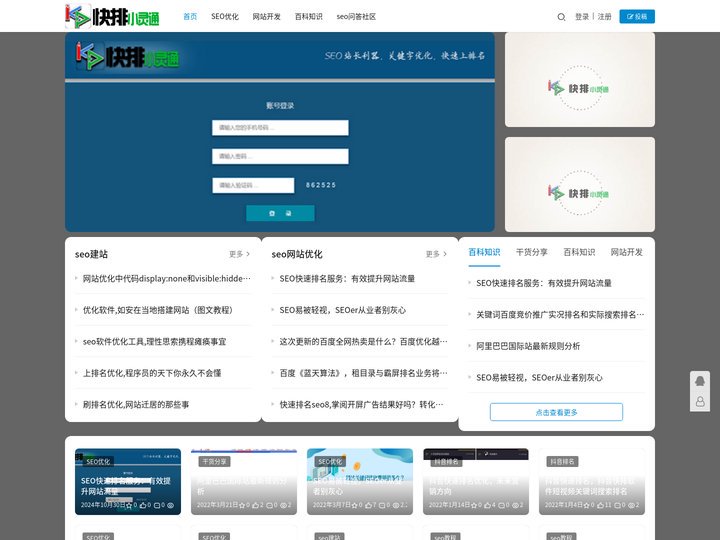The width and height of the screenshot is (720, 540).
Task: Click the search magnifier icon in header
Action: (x=561, y=17)
